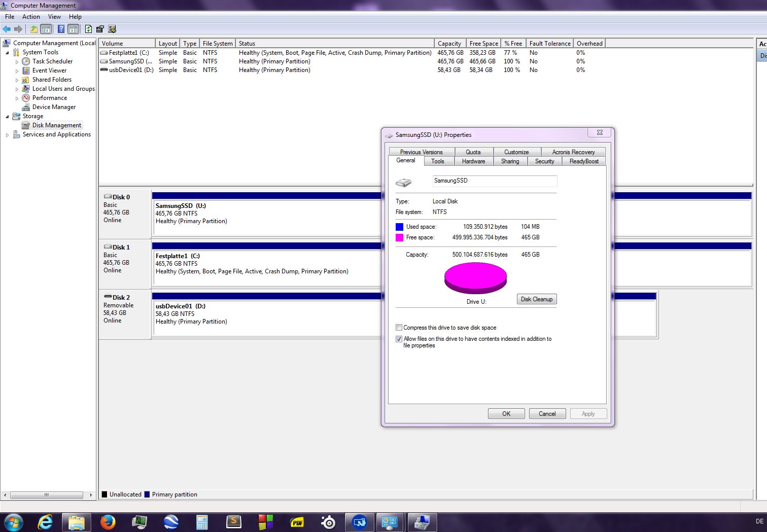Click the Windows Start orb
Viewport: 767px width, 532px height.
(x=13, y=522)
